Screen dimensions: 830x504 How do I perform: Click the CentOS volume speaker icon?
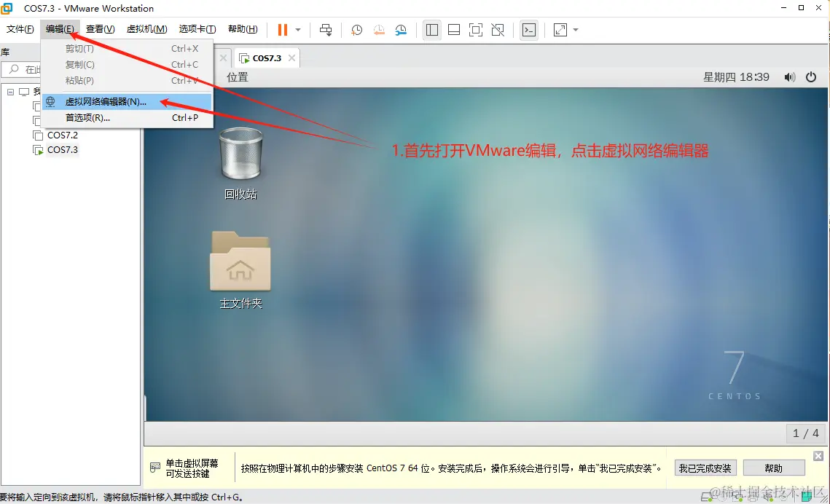tap(790, 77)
